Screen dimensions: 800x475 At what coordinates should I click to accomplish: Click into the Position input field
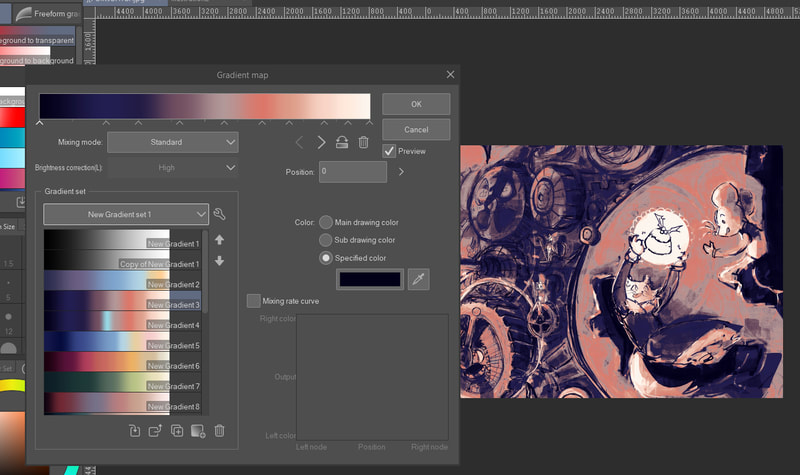pos(353,172)
